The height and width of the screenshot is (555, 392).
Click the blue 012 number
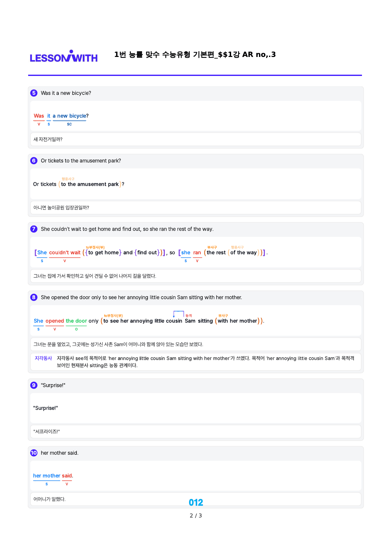click(196, 502)
